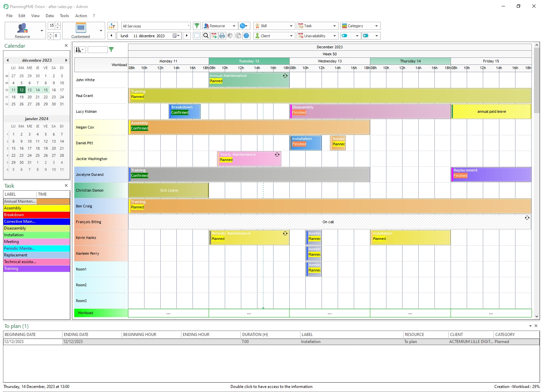Click the Print icon in the toolbar
Screen dimensions: 543x392
tap(222, 36)
